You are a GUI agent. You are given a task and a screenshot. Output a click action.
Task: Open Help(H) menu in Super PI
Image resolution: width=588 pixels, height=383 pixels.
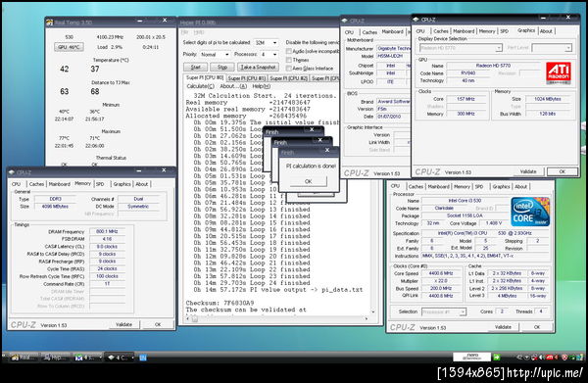tap(262, 86)
